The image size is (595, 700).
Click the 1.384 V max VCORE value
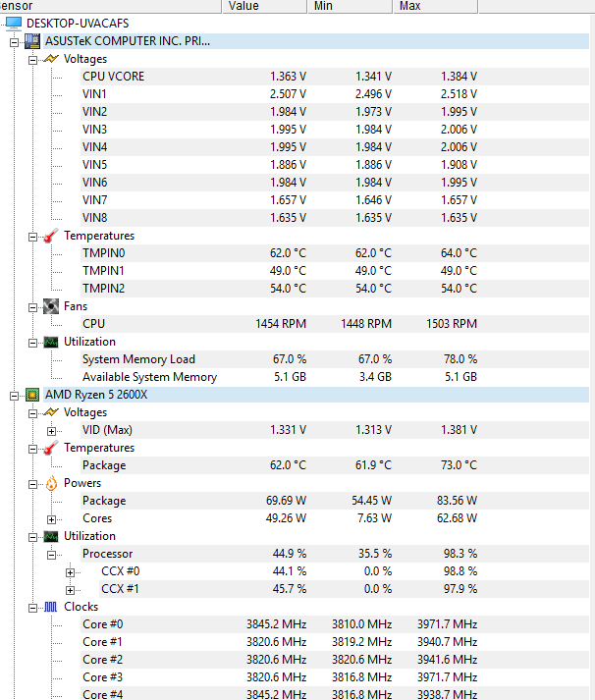460,77
